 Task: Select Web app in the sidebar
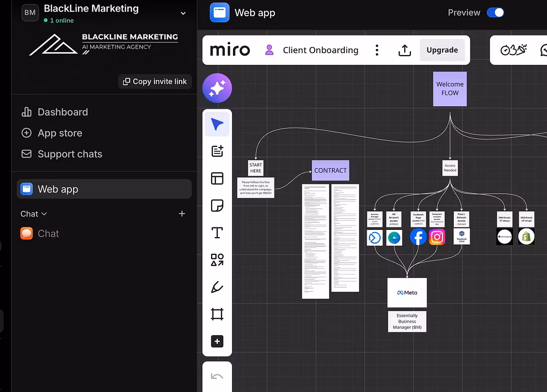click(x=104, y=189)
